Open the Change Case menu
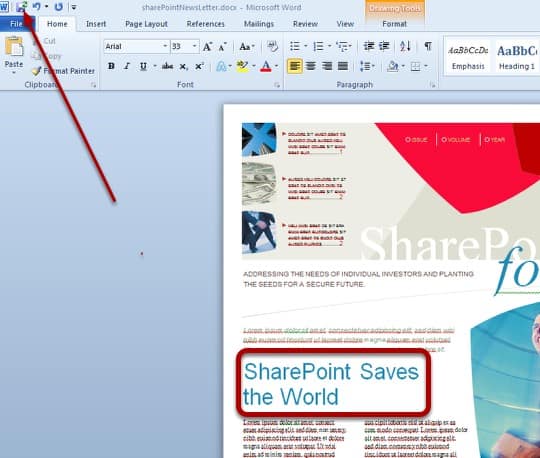540x458 pixels. coord(247,46)
